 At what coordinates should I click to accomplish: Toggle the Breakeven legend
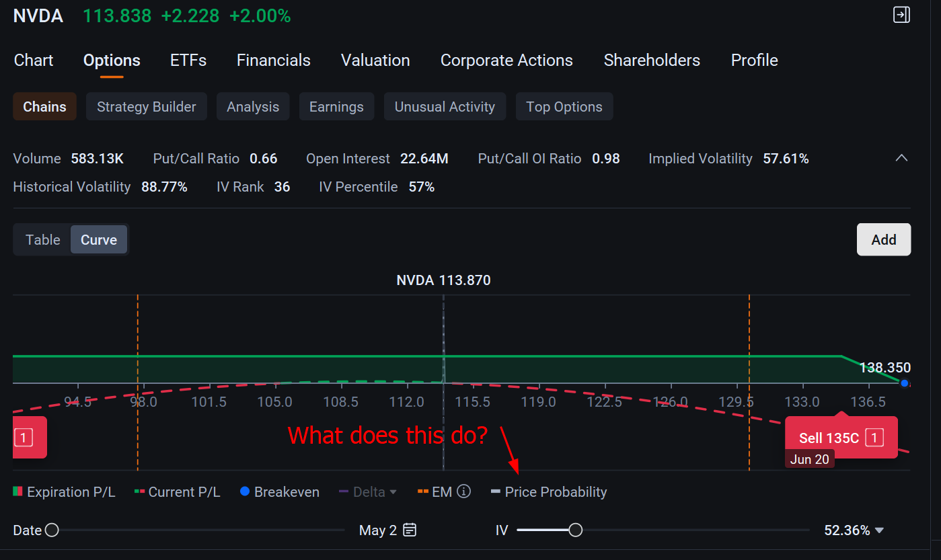point(279,492)
